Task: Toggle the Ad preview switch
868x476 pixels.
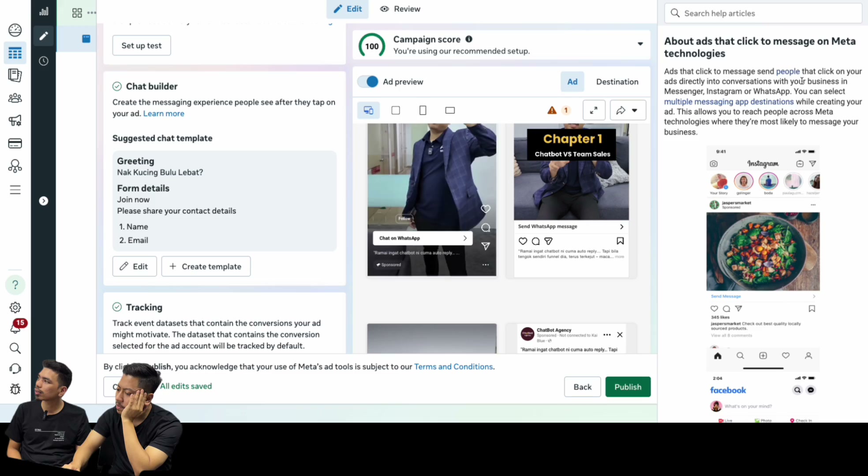Action: click(368, 82)
